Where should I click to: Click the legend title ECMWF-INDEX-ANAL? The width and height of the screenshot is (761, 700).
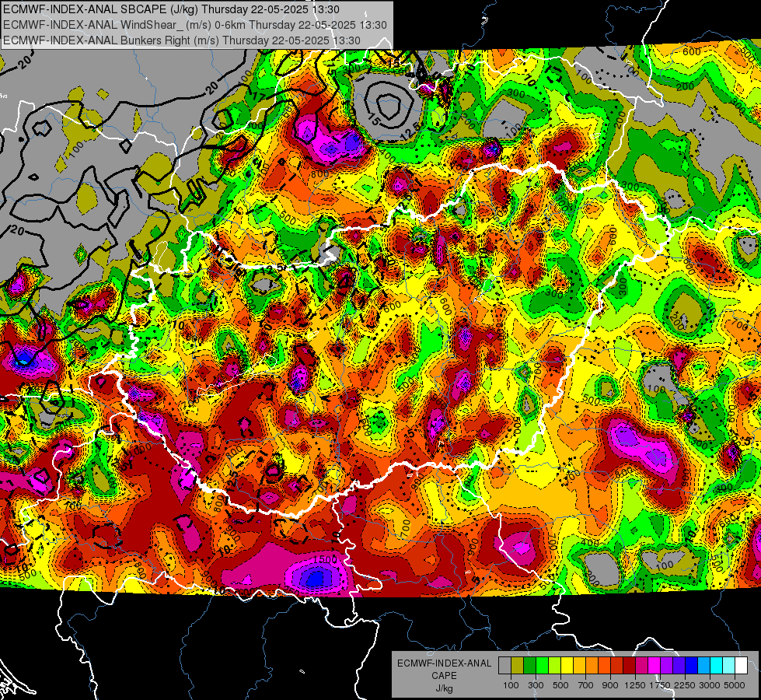[444, 663]
